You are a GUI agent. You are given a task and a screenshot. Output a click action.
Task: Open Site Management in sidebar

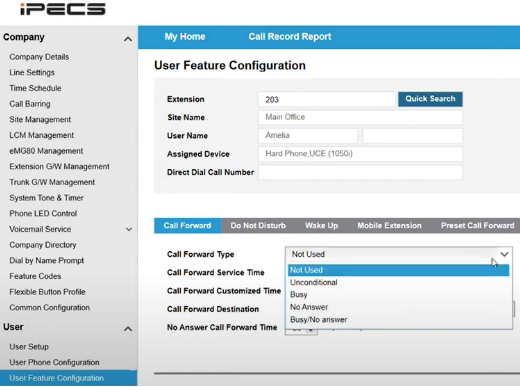(40, 120)
